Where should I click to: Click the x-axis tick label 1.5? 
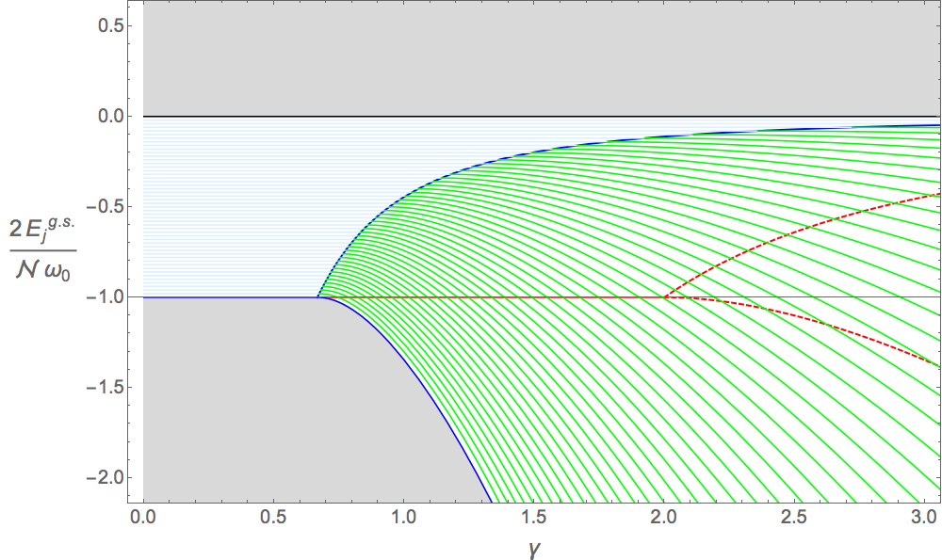click(534, 517)
